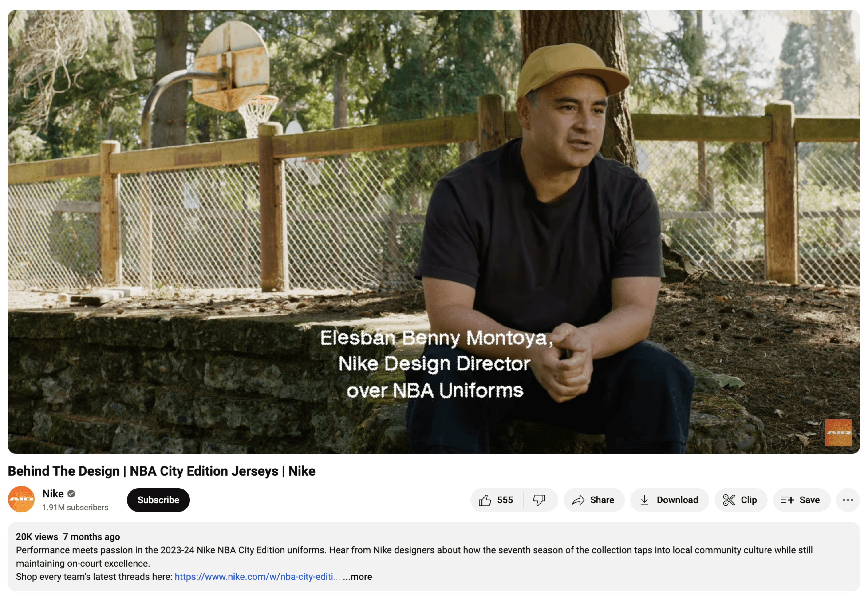
Task: Click the video title Behind The Design
Action: tap(161, 471)
